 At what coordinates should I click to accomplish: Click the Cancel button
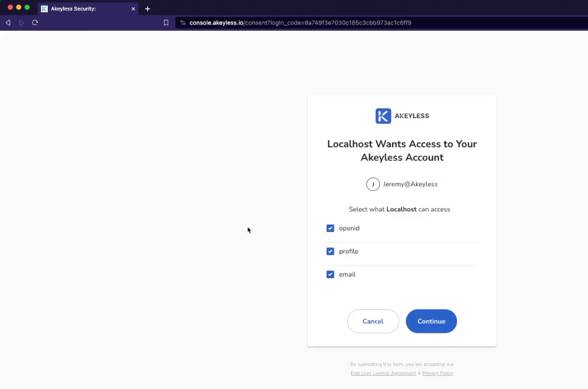373,321
